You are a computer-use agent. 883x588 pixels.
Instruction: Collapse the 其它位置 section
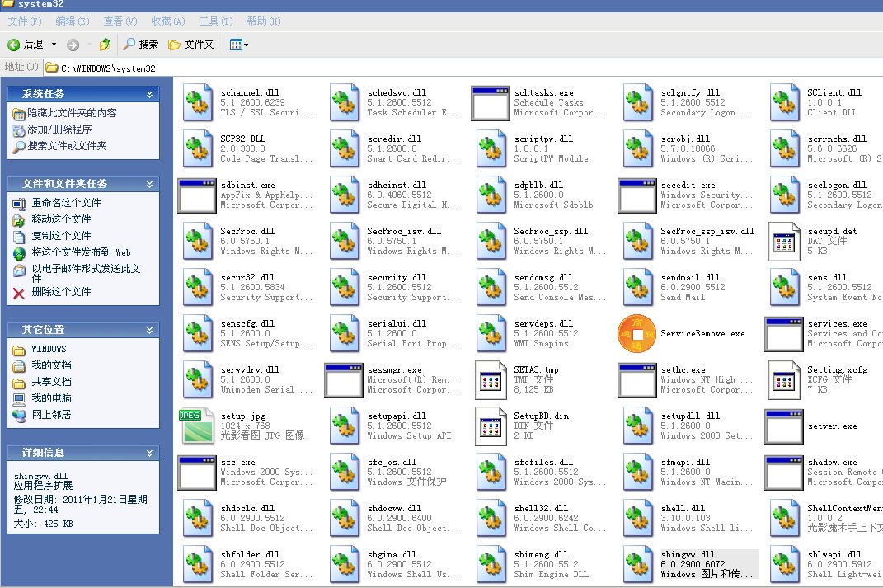[x=148, y=329]
